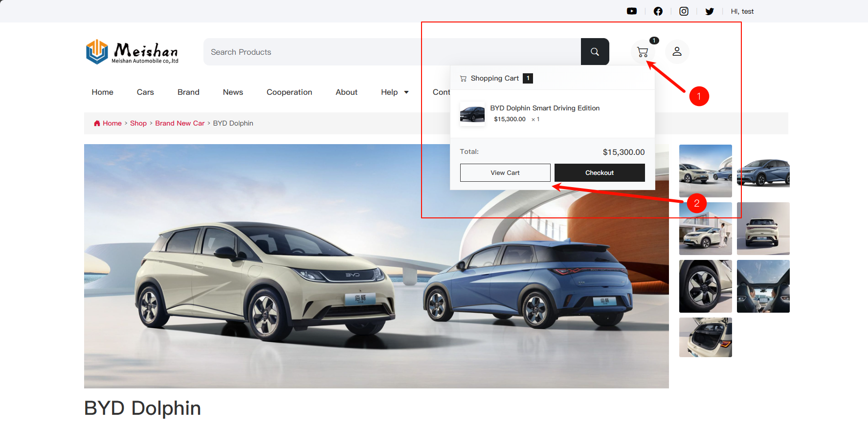This screenshot has width=868, height=427.
Task: Open the Instagram social link
Action: [x=684, y=11]
